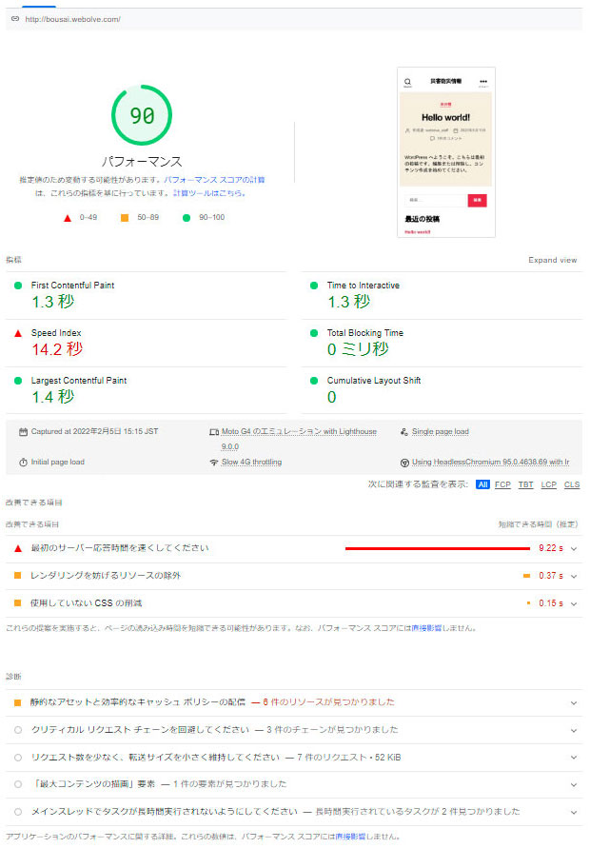Click the orange square beside the render-blocking resources audit
Viewport: 590px width, 868px height.
18,576
